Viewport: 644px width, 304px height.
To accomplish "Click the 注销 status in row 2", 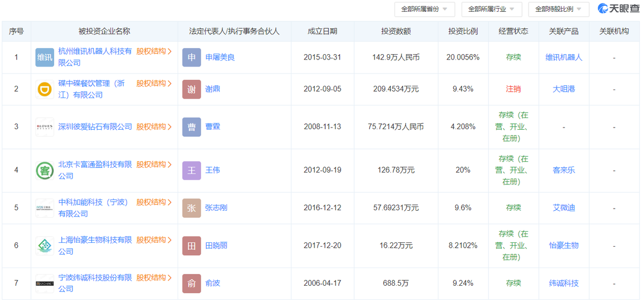I will 514,89.
